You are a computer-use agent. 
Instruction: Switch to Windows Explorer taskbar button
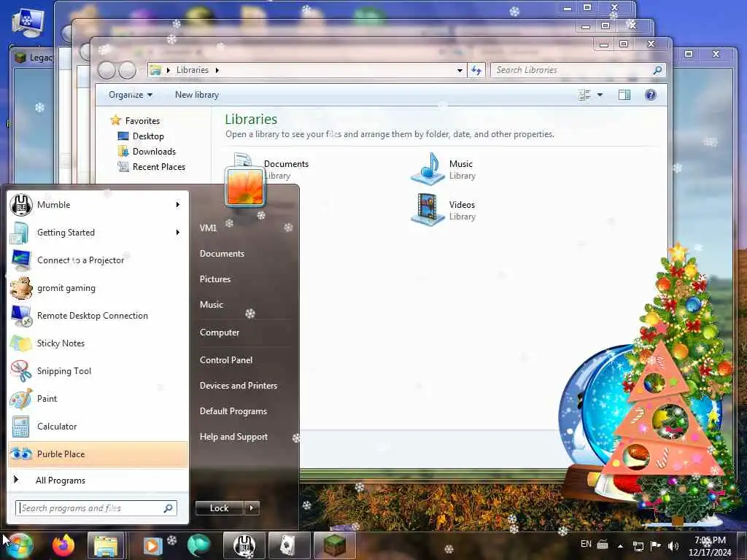(106, 545)
